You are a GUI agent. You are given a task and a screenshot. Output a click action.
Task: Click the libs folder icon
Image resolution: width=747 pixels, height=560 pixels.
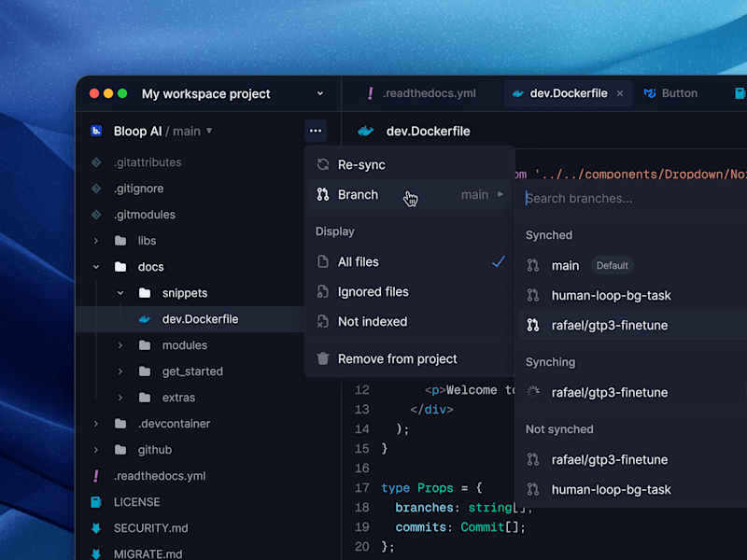(x=120, y=241)
